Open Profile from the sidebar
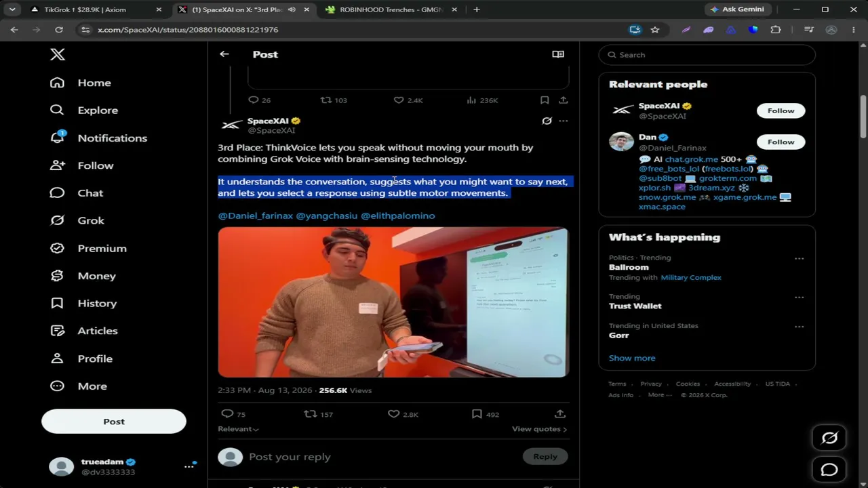The height and width of the screenshot is (488, 868). [x=81, y=359]
